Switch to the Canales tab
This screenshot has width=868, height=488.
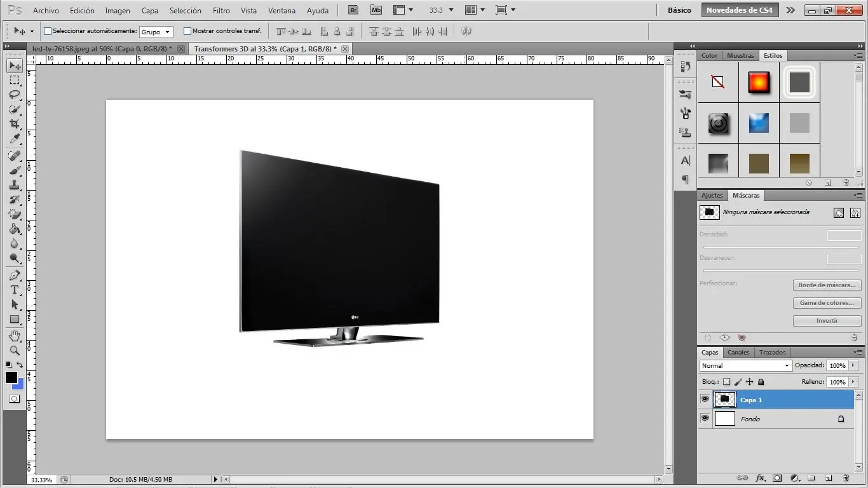tap(738, 352)
